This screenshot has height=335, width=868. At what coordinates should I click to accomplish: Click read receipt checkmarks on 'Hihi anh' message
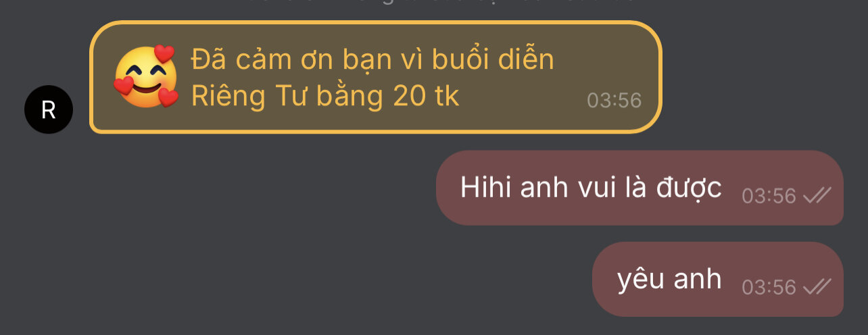click(817, 196)
